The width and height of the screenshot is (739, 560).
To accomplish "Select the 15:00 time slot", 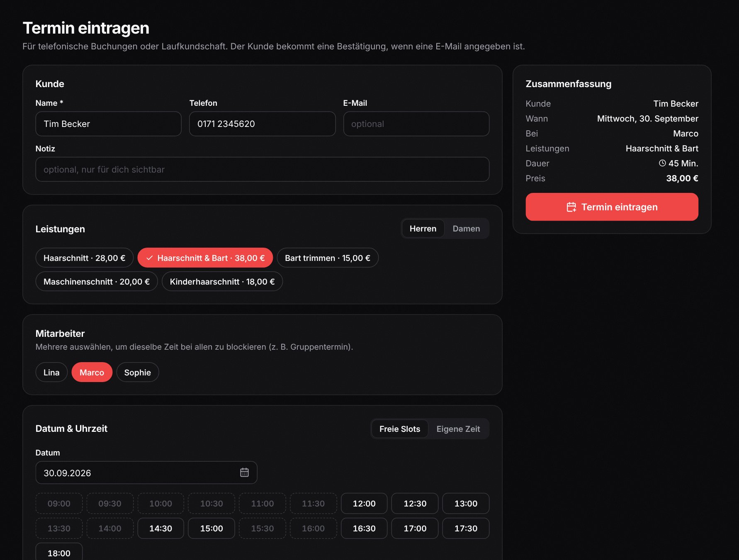I will click(211, 528).
